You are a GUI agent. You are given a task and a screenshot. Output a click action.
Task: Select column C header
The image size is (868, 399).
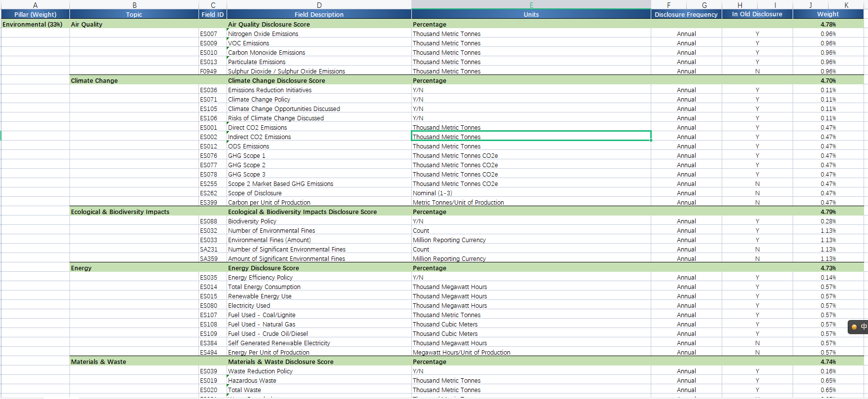pyautogui.click(x=213, y=5)
